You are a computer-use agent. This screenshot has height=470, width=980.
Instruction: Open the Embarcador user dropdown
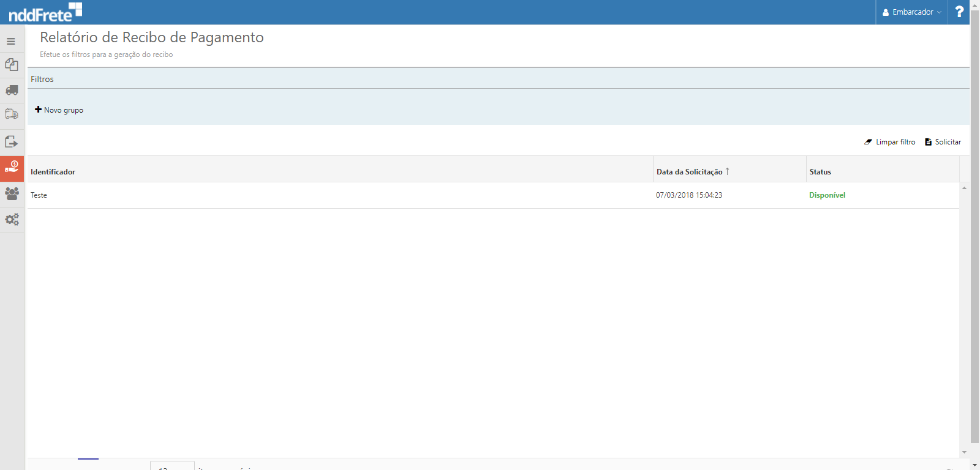click(911, 12)
